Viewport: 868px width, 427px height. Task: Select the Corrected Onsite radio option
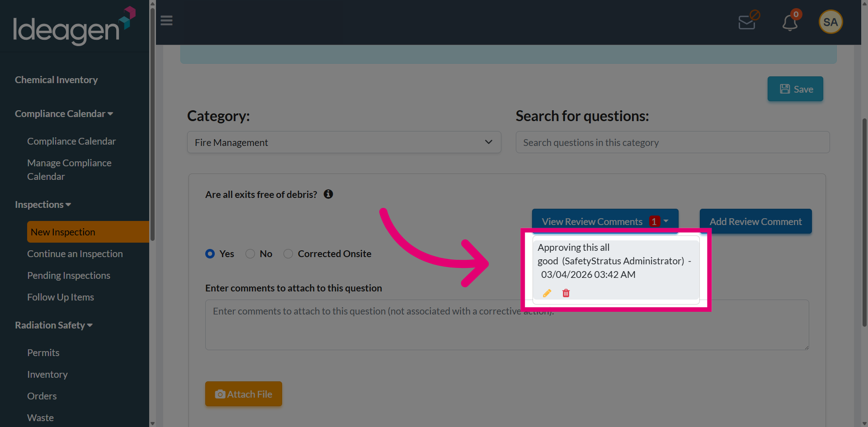pyautogui.click(x=288, y=254)
